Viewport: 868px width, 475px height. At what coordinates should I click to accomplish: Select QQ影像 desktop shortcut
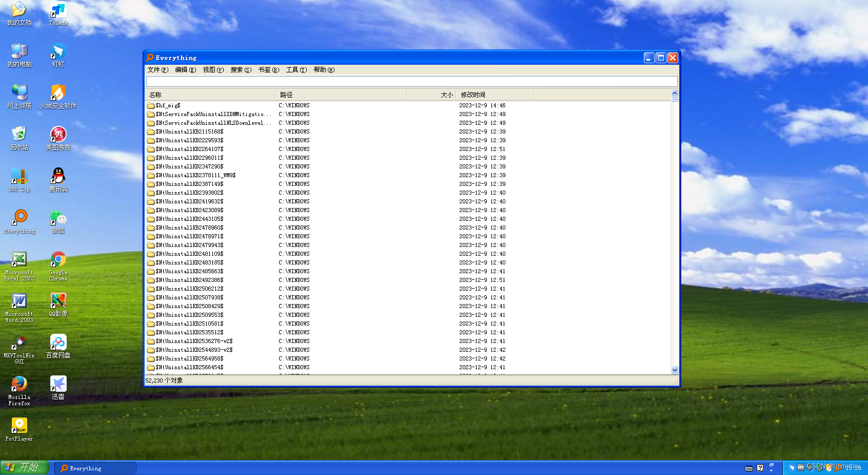58,305
